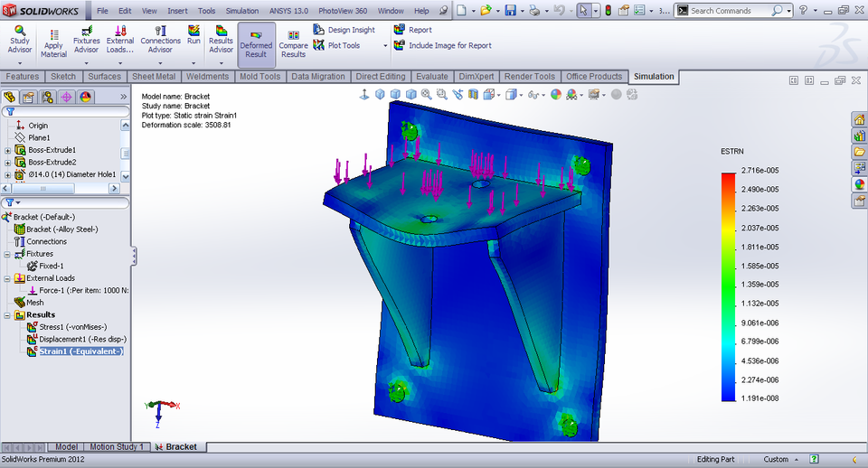Image resolution: width=868 pixels, height=468 pixels.
Task: Open the DisplayManager tab icon
Action: click(85, 98)
